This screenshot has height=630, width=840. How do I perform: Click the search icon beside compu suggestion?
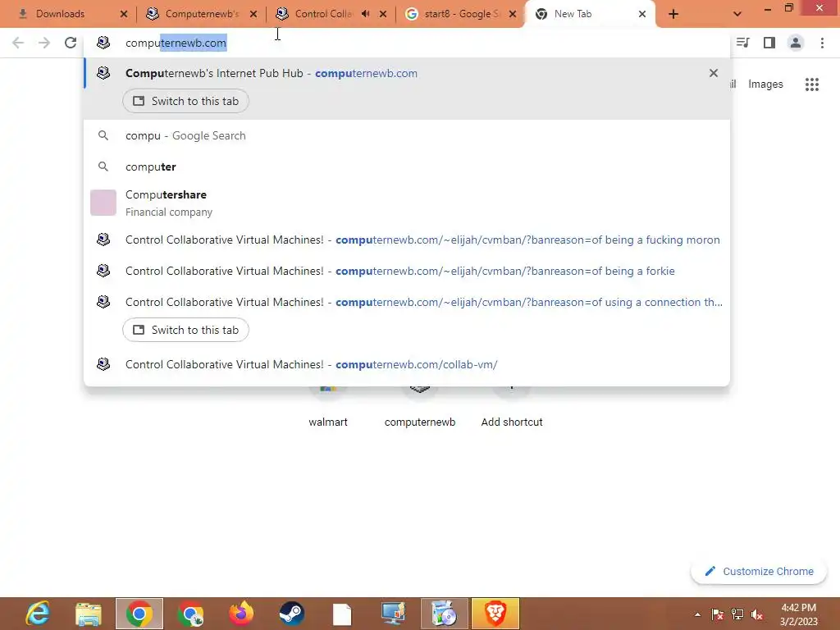(103, 135)
